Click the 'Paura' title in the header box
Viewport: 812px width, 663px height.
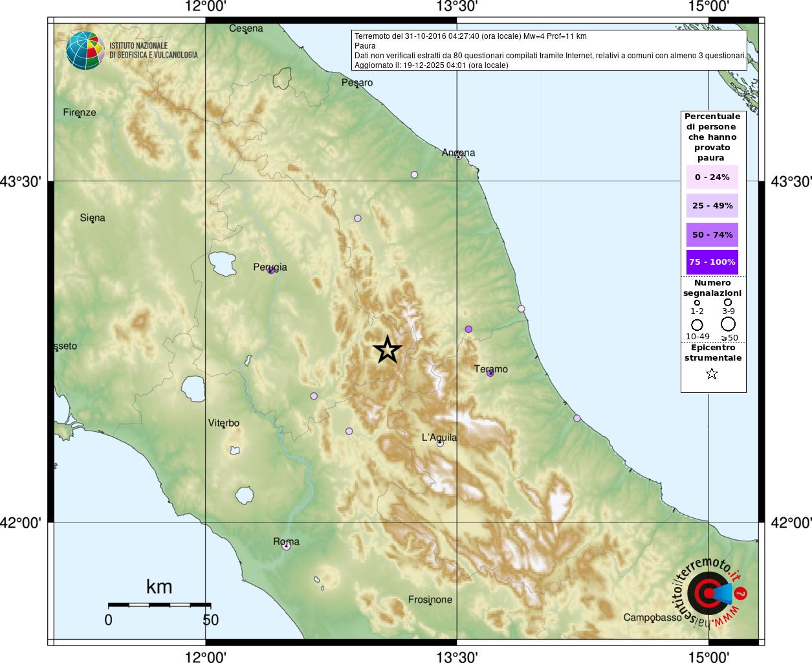pos(365,46)
